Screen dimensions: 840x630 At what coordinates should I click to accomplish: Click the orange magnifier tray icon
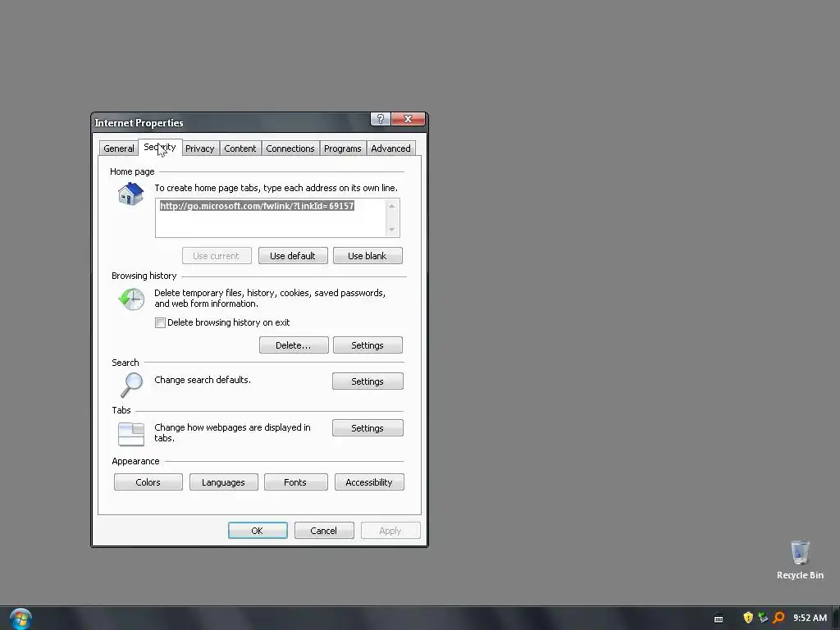(x=778, y=618)
